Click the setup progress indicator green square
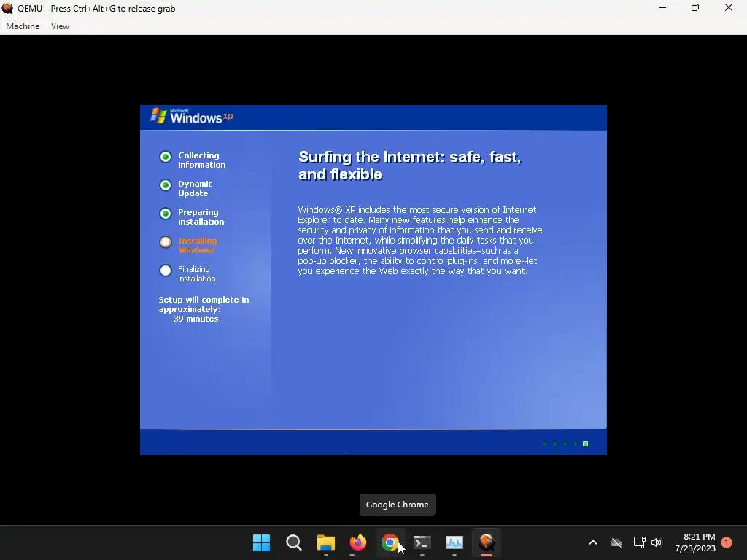The height and width of the screenshot is (560, 747). 586,444
